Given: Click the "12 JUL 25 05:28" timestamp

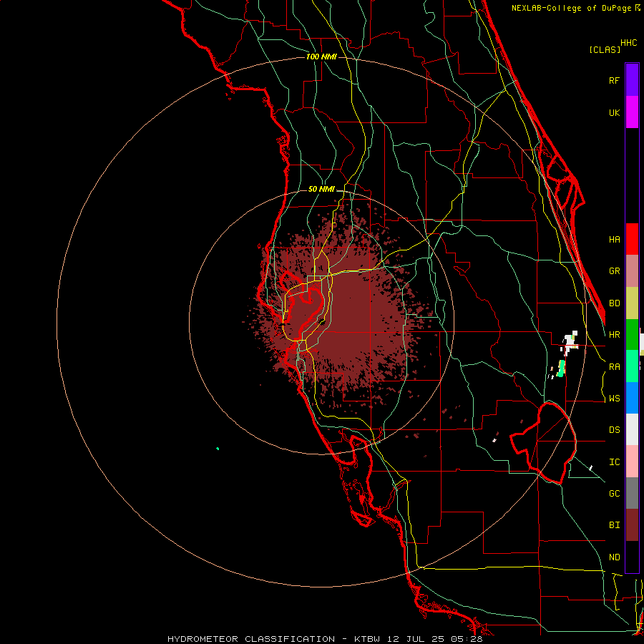Looking at the screenshot, I should pyautogui.click(x=434, y=639).
